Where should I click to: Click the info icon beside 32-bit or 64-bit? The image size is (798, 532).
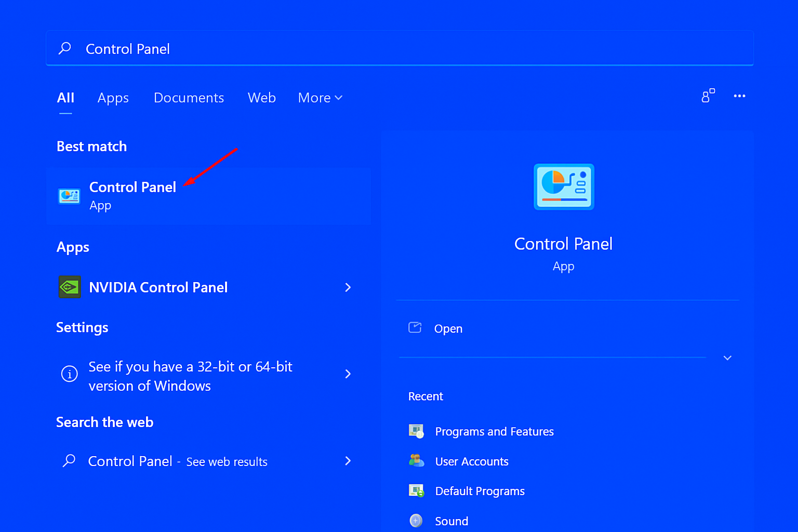[70, 374]
